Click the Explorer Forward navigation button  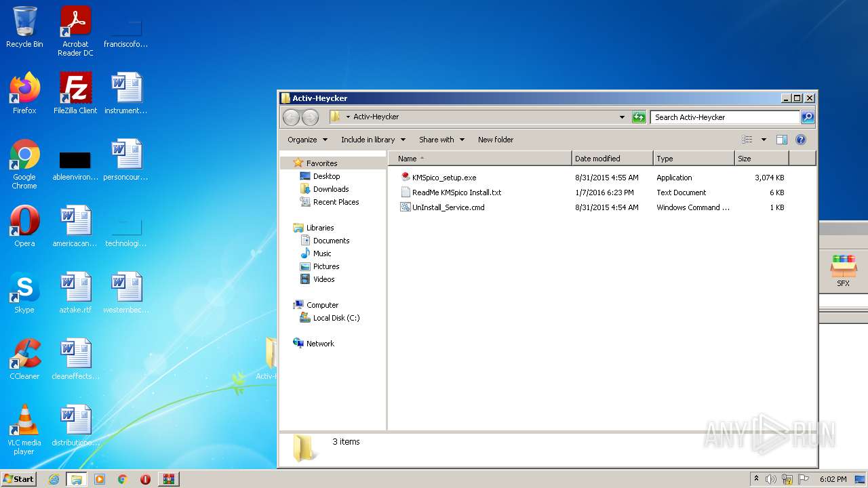point(310,117)
